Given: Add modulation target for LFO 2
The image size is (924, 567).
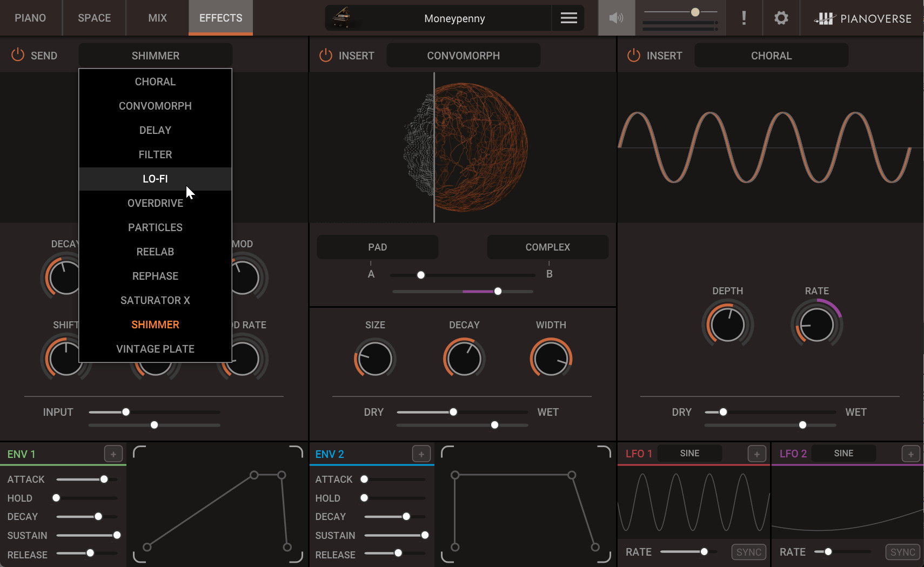Looking at the screenshot, I should point(911,454).
